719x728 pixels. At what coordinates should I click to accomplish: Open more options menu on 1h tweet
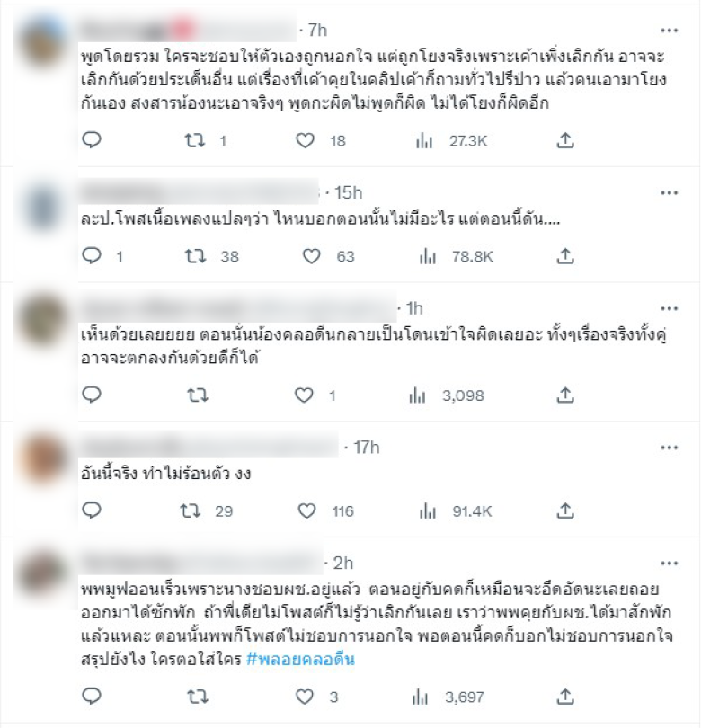click(x=669, y=308)
